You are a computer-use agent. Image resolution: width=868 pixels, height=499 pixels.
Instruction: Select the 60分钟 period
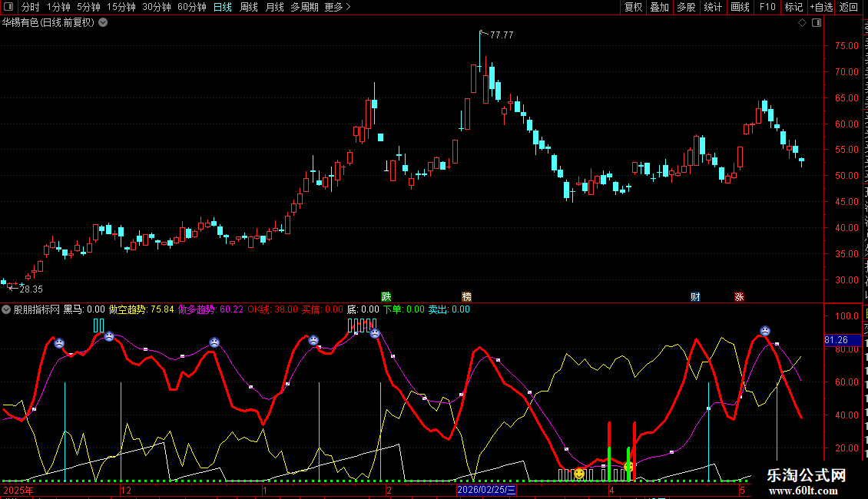pos(192,7)
